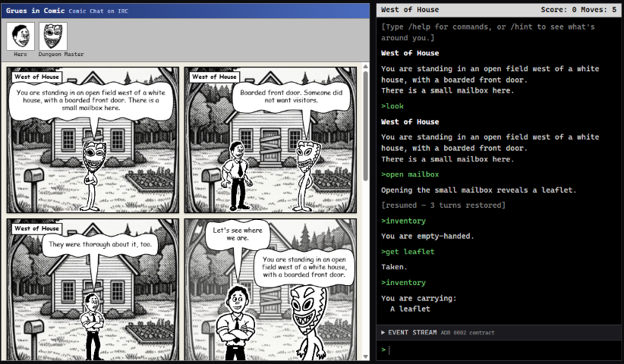Screen dimensions: 624x364
Task: Click the 'Hero' label under avatar
Action: [x=20, y=54]
